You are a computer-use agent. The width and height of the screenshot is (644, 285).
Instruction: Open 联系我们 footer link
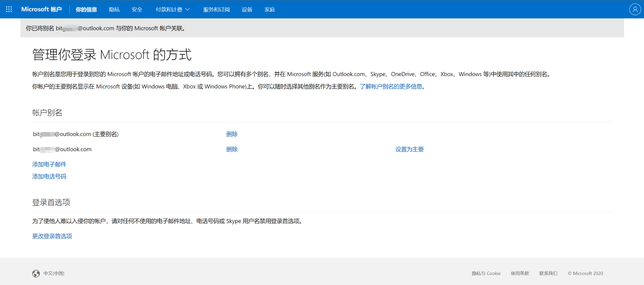pyautogui.click(x=548, y=273)
